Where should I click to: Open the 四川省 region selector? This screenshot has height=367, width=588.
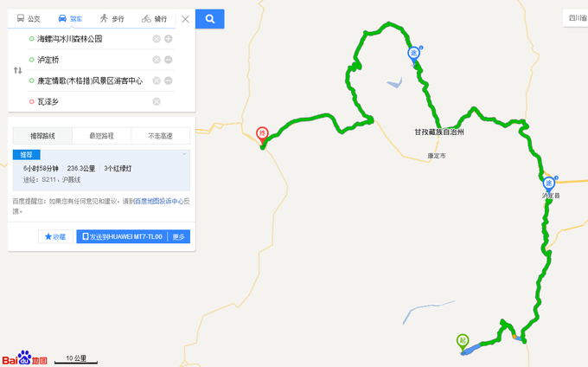577,18
